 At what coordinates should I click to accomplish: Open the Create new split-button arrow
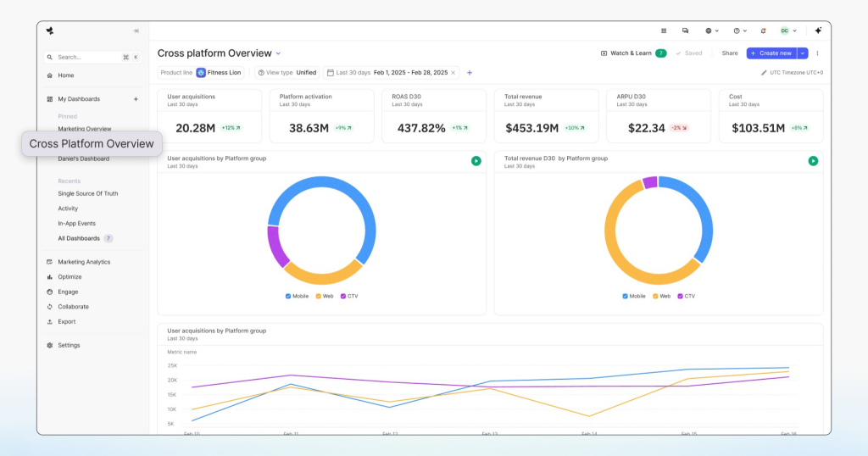(803, 53)
